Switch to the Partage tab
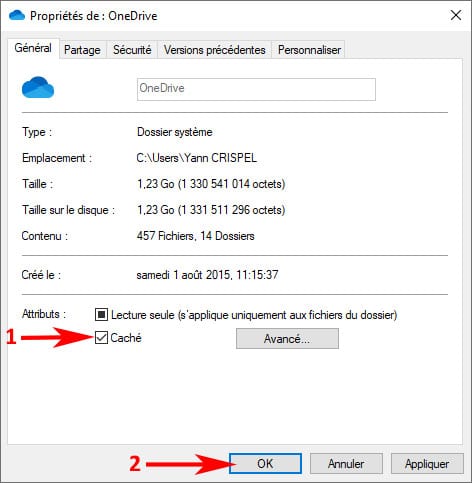Viewport: 472px width, 483px height. 82,50
